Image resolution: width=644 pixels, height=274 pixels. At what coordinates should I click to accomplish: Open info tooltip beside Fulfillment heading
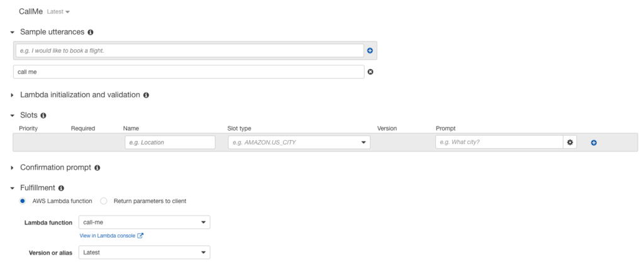(x=61, y=189)
